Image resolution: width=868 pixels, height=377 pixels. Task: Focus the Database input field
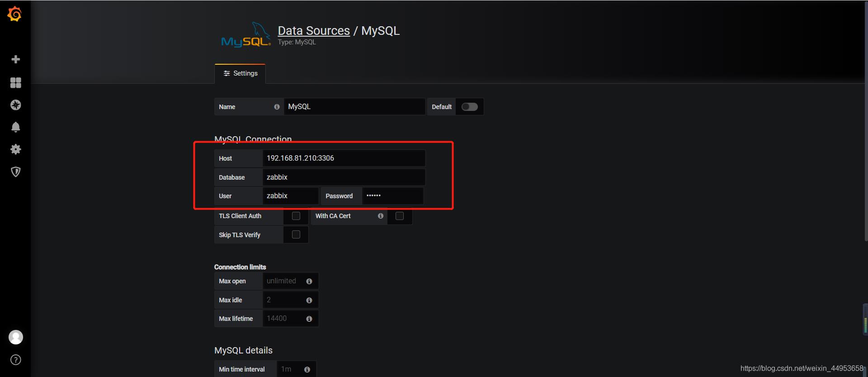(344, 177)
